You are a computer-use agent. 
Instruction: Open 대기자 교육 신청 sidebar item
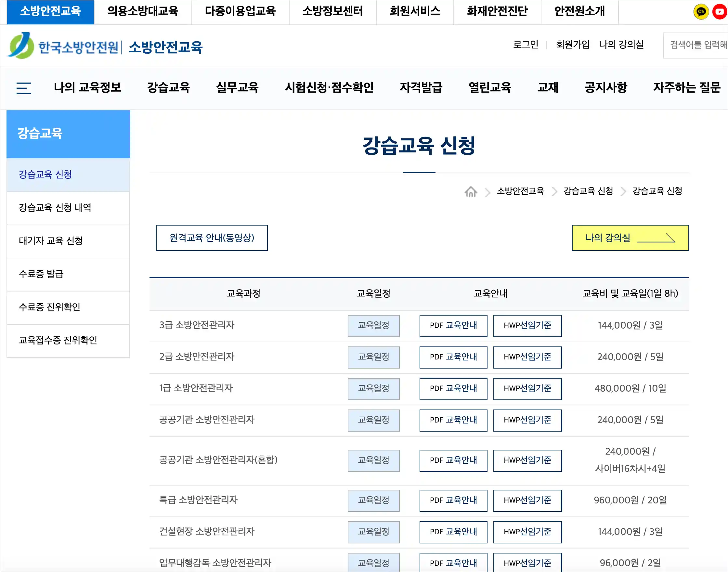pos(51,241)
